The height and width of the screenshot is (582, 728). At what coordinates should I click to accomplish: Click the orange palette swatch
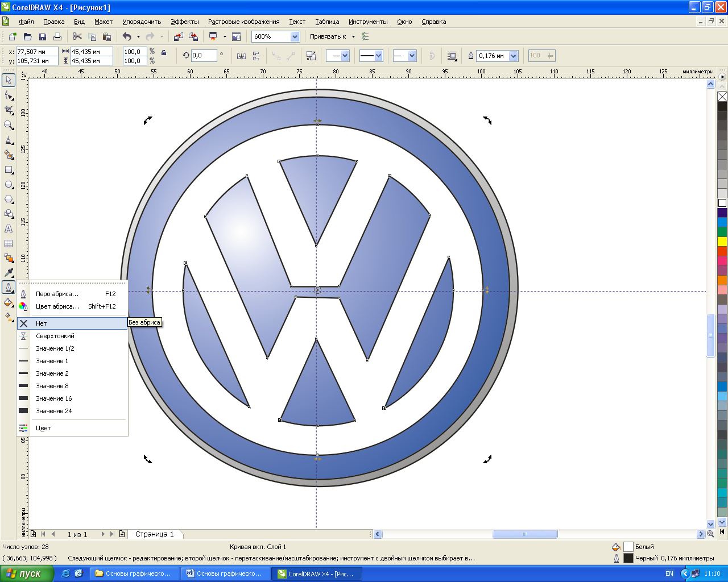pyautogui.click(x=722, y=280)
